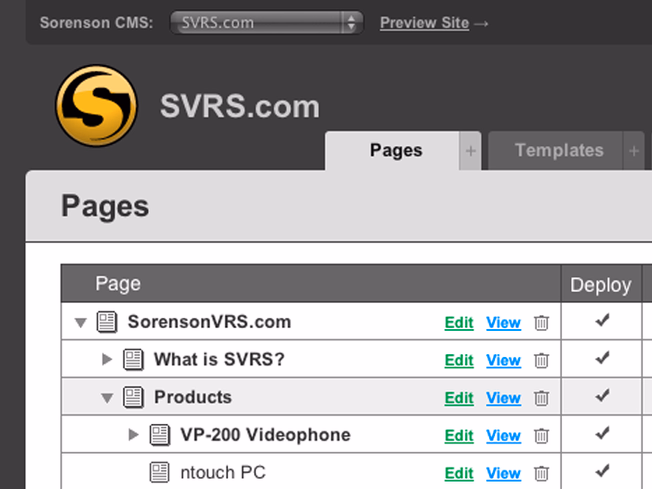Toggle deploy checkmark for What is SVRS?
This screenshot has width=652, height=489.
[x=602, y=358]
